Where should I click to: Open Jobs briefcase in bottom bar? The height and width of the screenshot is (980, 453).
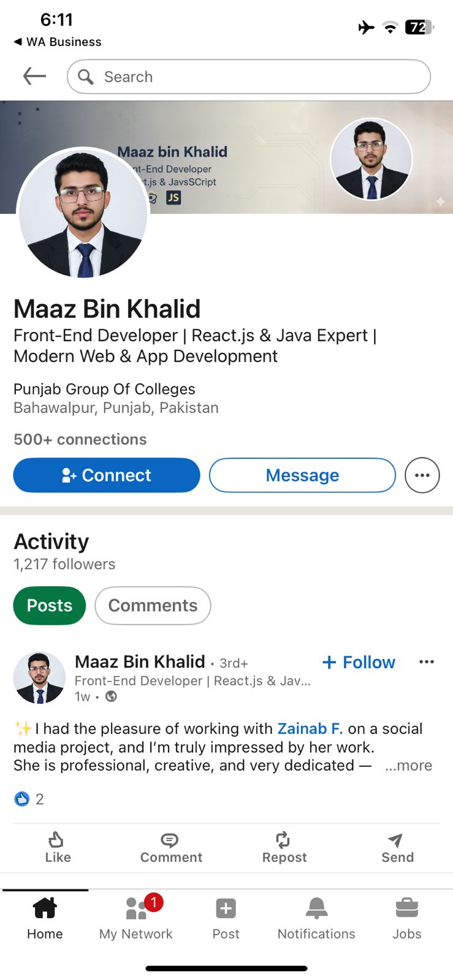[x=406, y=909]
